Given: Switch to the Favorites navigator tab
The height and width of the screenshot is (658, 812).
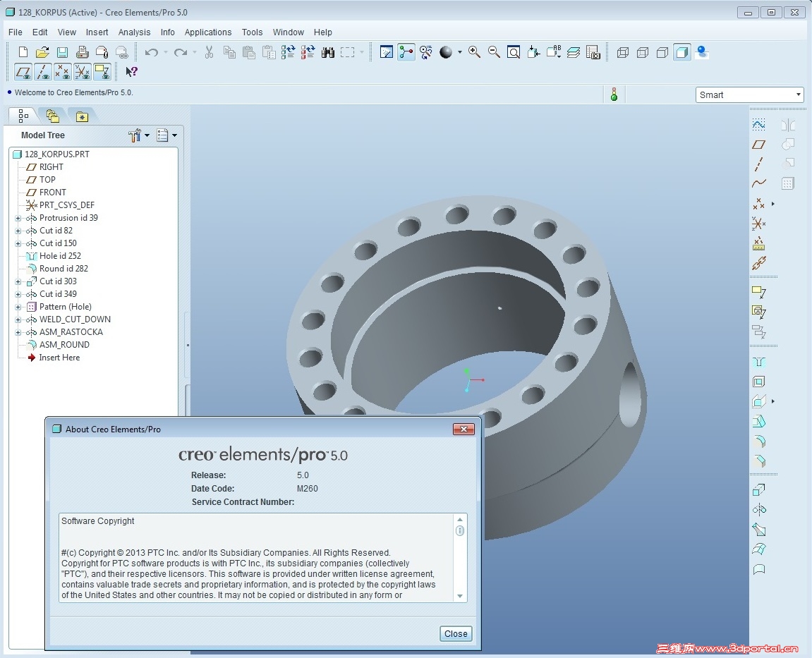Looking at the screenshot, I should 82,116.
